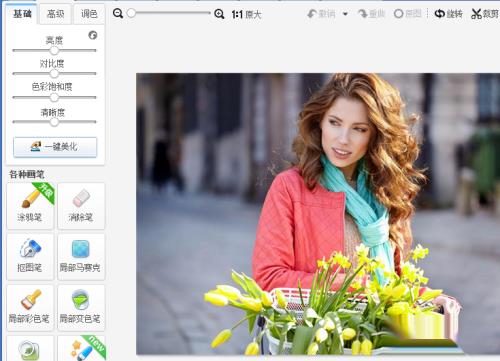Screen dimensions: 500x361
Task: Select the 局部彩色笔 color brush tool
Action: (x=30, y=307)
